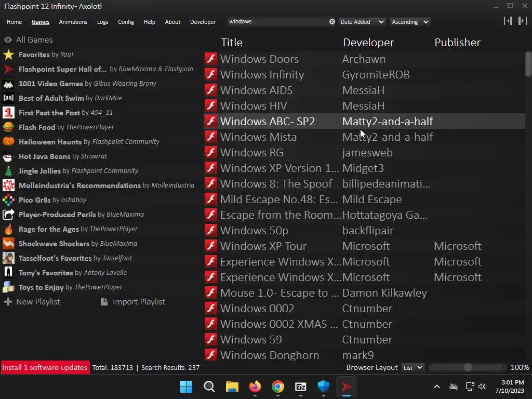This screenshot has width=532, height=399.
Task: Click the Flash icon beside Windows Donghorn
Action: [x=211, y=355]
